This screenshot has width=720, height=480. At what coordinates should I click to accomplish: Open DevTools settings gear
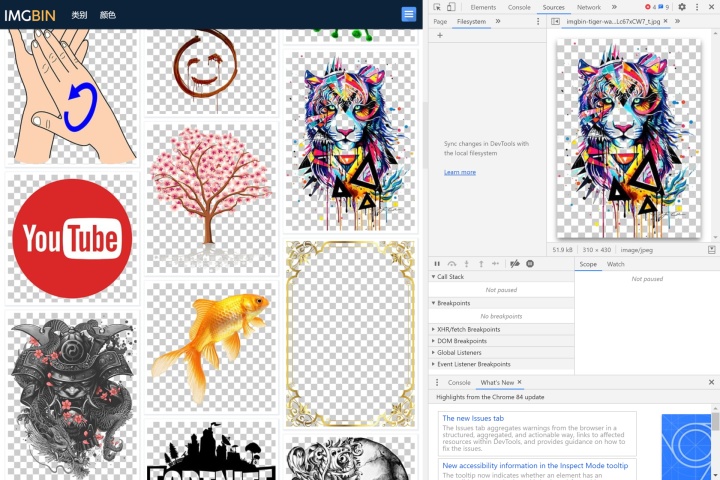click(x=682, y=7)
